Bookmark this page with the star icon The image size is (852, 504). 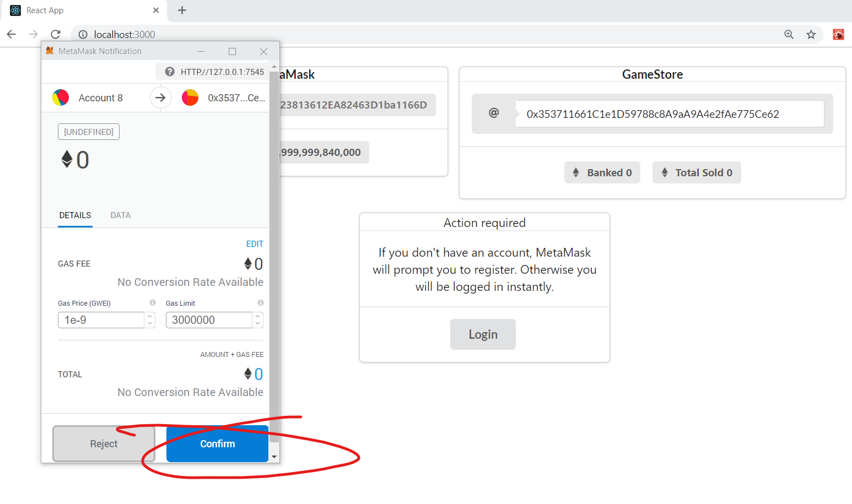[811, 34]
